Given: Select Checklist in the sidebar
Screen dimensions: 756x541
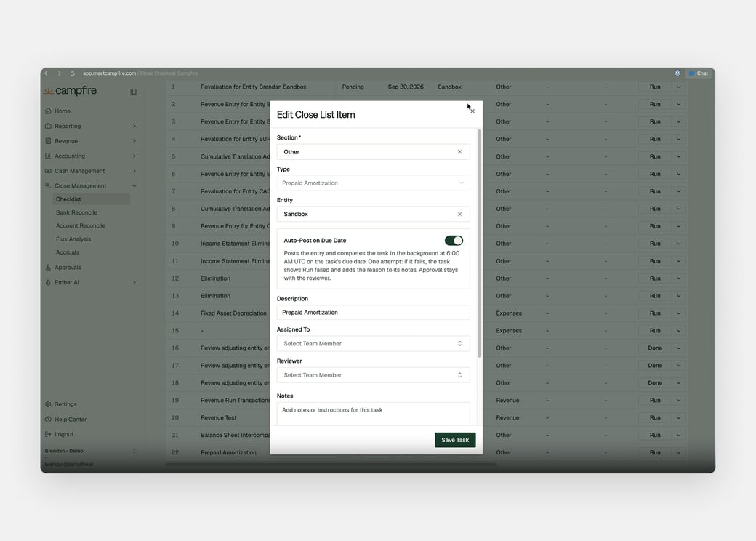Looking at the screenshot, I should 91,199.
